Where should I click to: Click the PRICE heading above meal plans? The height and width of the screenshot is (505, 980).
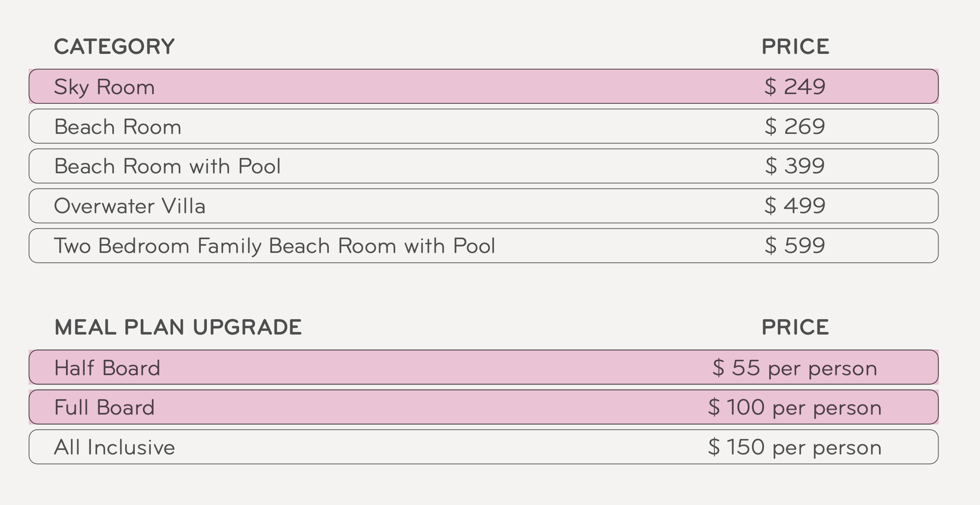(x=795, y=327)
